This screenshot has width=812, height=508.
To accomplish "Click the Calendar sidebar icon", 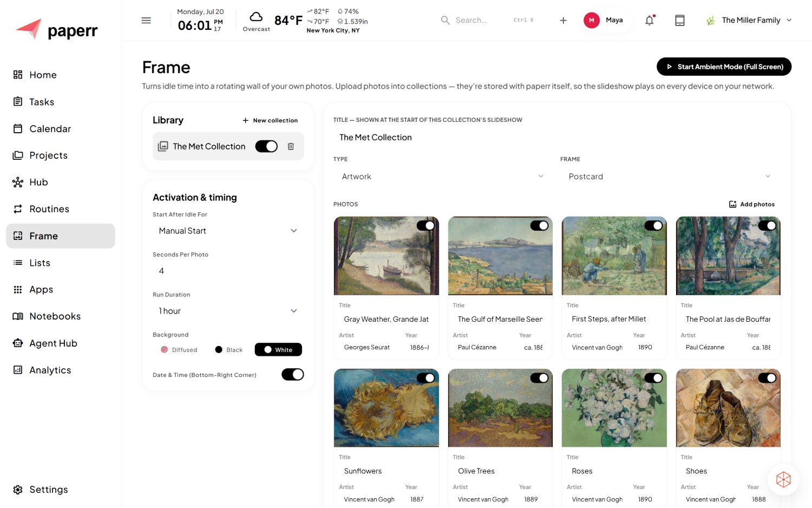I will (x=18, y=128).
